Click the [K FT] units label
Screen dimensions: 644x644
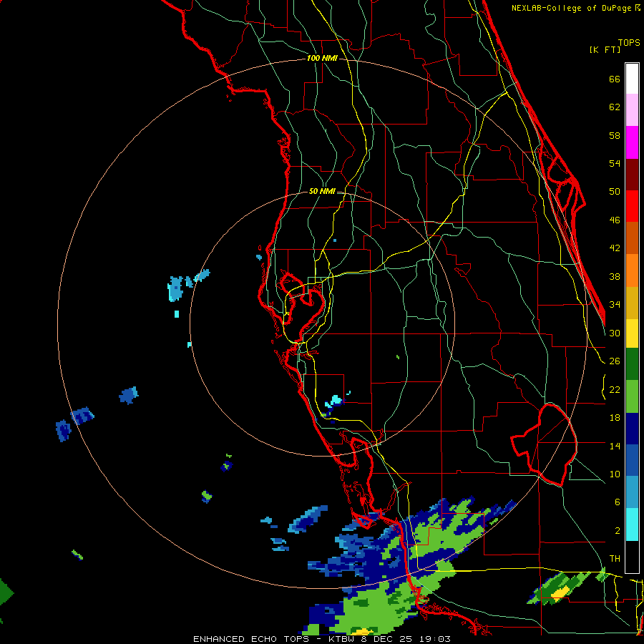(605, 49)
